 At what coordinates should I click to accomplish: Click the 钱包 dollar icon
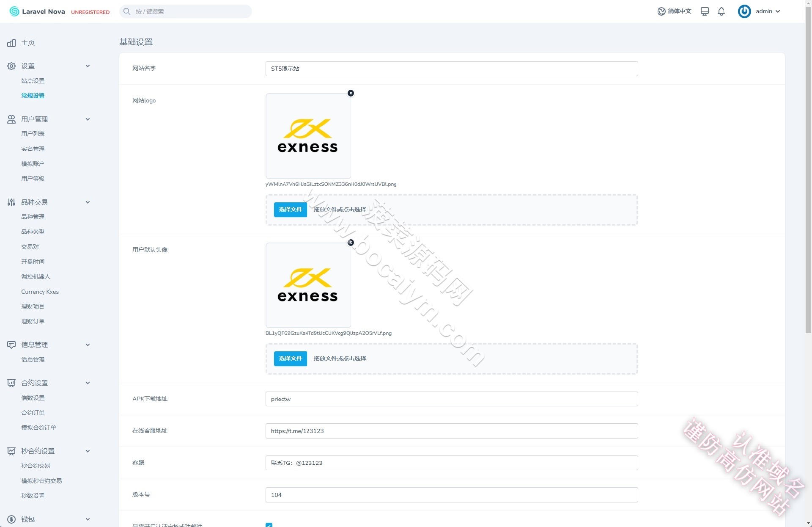tap(11, 519)
